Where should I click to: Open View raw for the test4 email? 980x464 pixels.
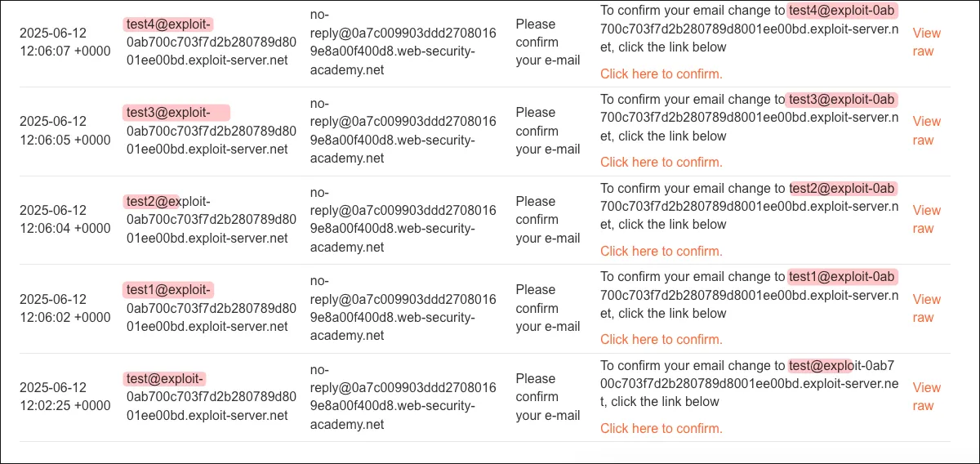[926, 42]
